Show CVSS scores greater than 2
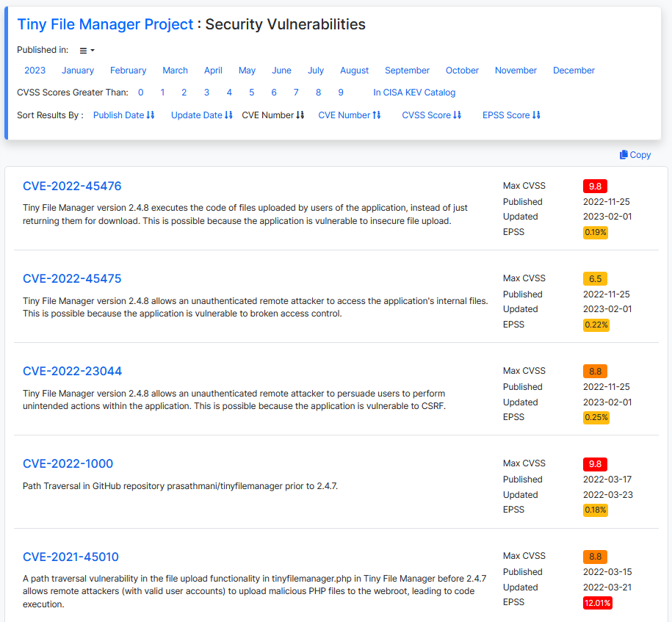Viewport: 672px width, 622px height. coord(184,93)
